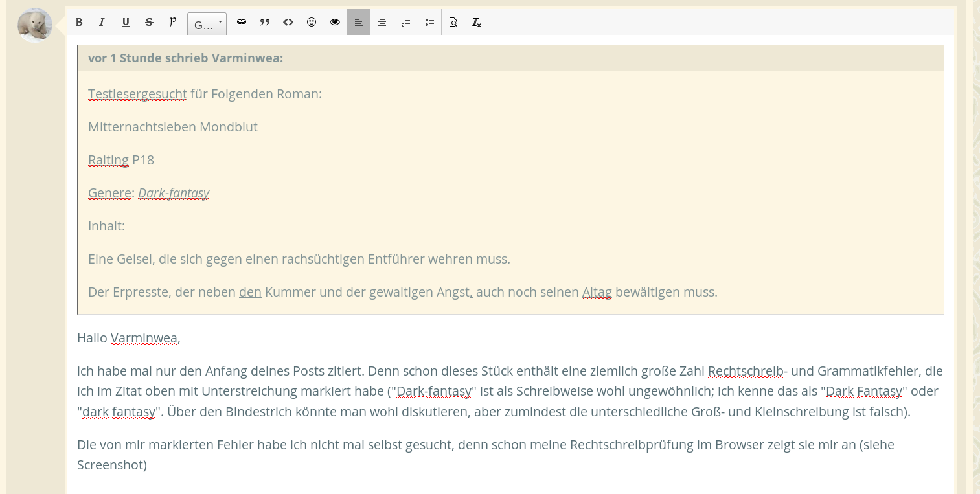Open the preview page icon
The height and width of the screenshot is (494, 980).
coord(453,23)
